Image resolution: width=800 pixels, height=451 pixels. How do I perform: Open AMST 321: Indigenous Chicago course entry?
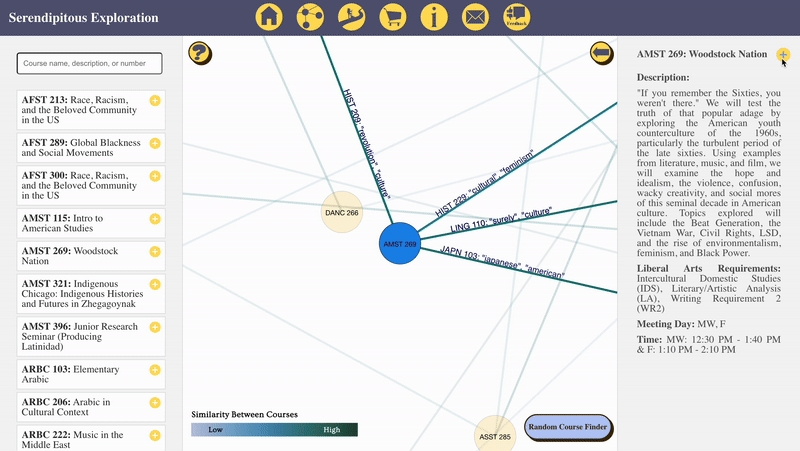(91, 293)
